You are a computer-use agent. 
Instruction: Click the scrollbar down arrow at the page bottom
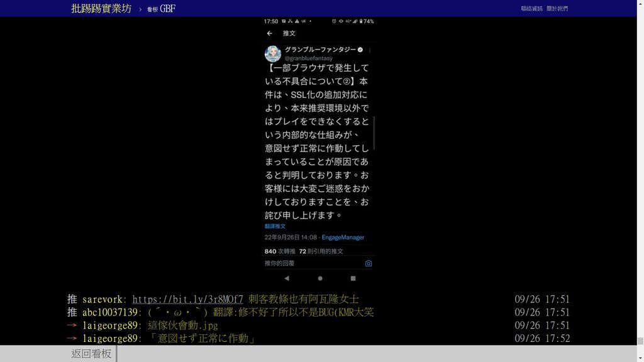pyautogui.click(x=640, y=359)
